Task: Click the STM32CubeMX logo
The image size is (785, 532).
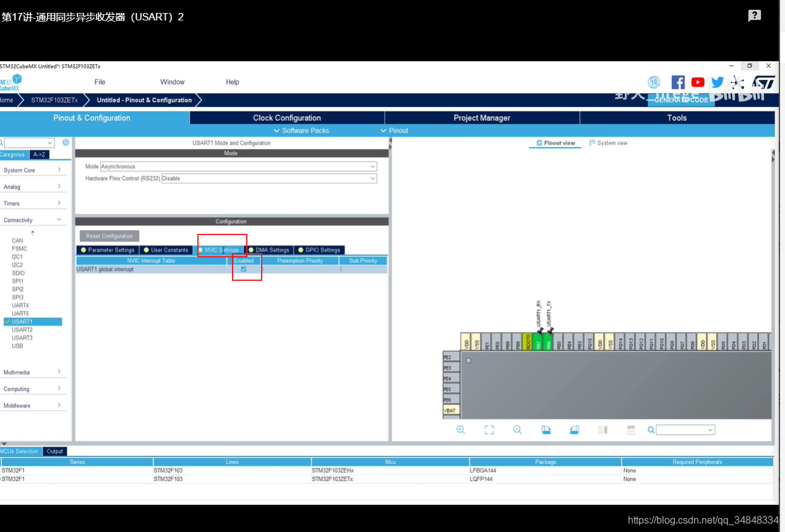Action: coord(11,82)
